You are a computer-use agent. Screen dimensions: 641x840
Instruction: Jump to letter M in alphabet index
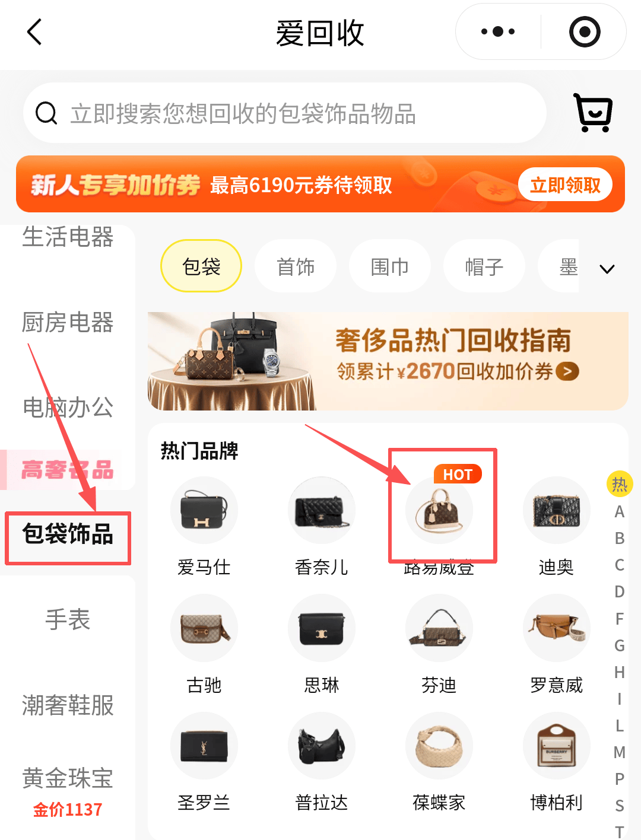tap(620, 752)
